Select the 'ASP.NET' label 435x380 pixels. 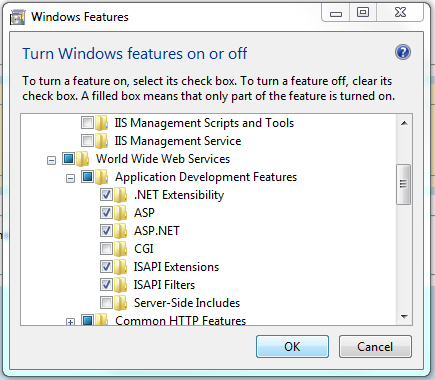(x=157, y=231)
